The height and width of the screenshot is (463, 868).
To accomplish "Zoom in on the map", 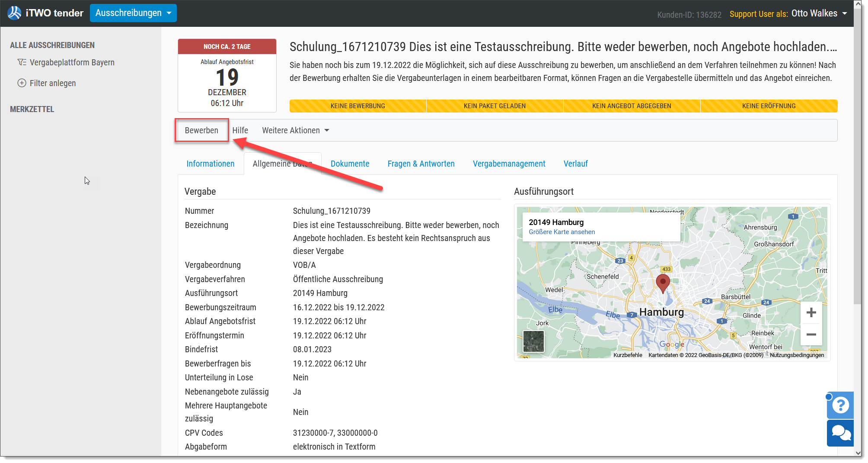I will click(811, 312).
